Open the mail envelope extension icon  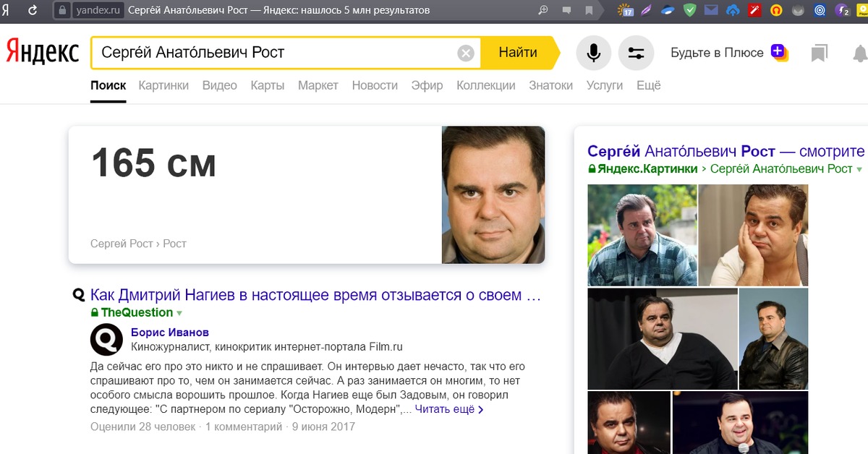point(712,10)
